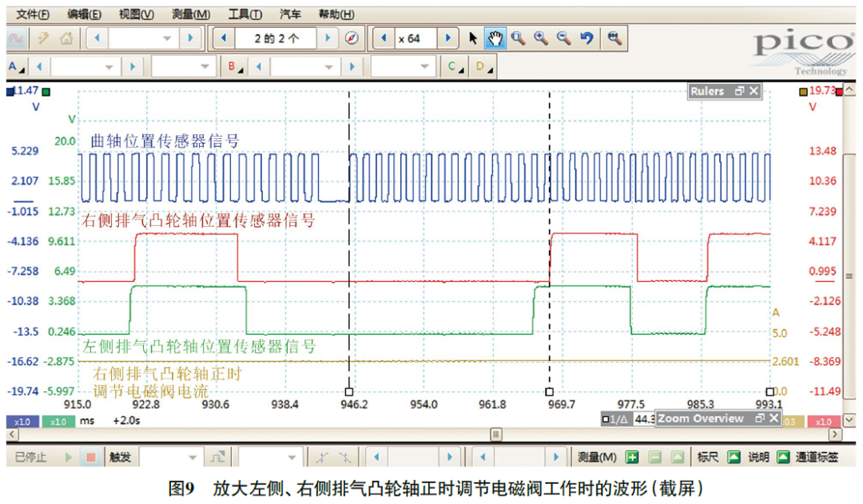Click the green x1.0 axis scale button

coord(58,422)
